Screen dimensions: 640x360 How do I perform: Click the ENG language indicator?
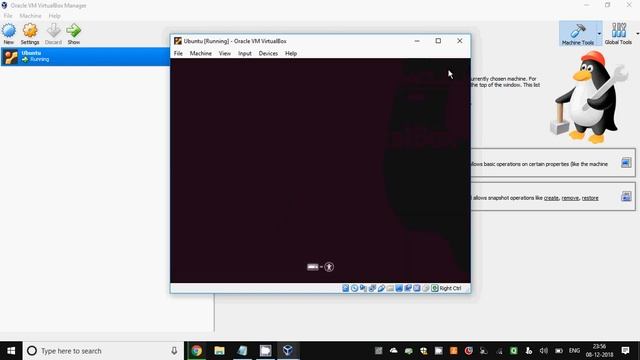point(574,351)
